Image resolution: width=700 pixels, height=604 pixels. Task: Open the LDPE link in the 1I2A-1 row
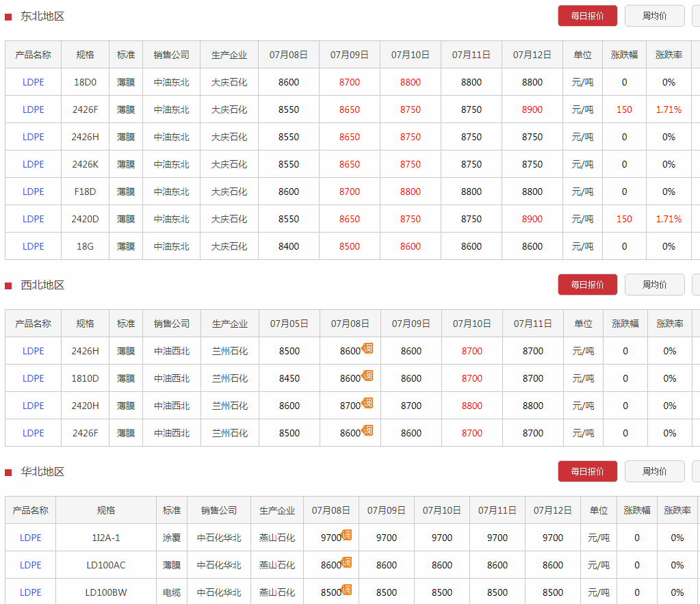coord(30,538)
